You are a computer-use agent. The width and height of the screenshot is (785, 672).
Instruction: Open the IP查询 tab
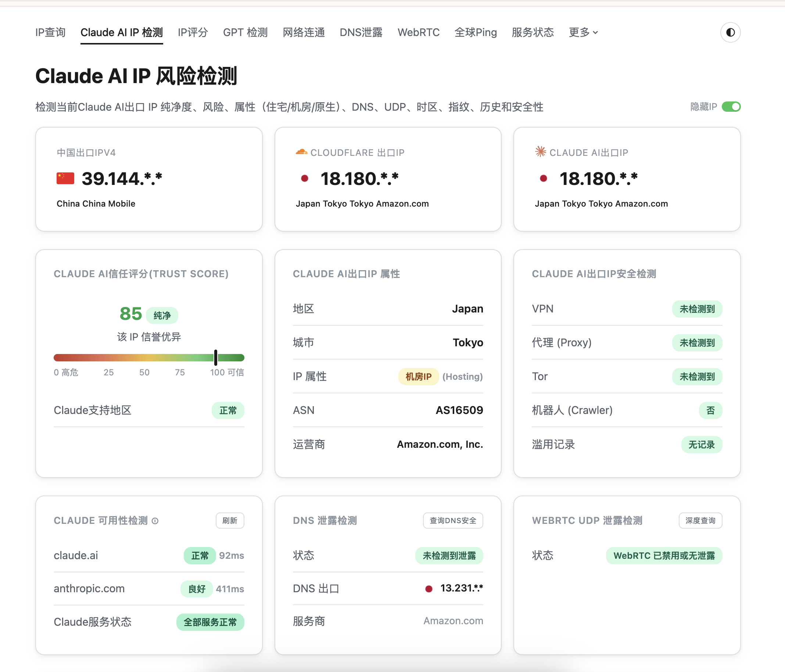pyautogui.click(x=50, y=32)
